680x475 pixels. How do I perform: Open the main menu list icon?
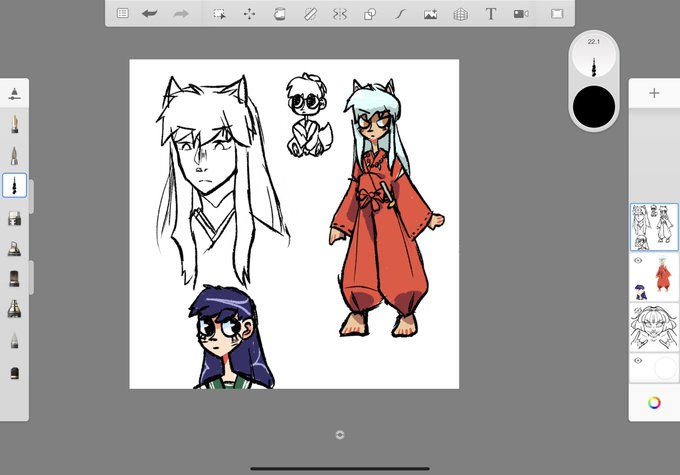pos(123,13)
